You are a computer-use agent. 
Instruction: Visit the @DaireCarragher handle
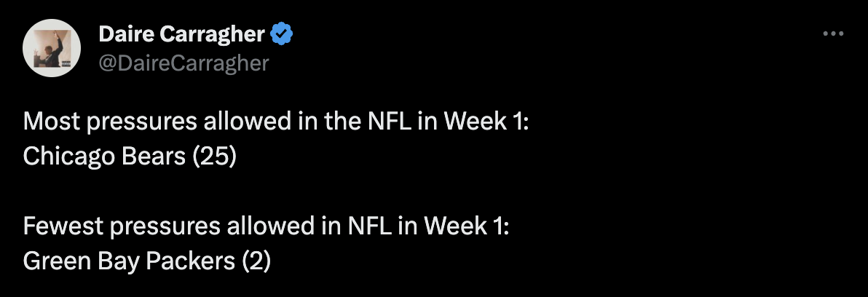184,63
